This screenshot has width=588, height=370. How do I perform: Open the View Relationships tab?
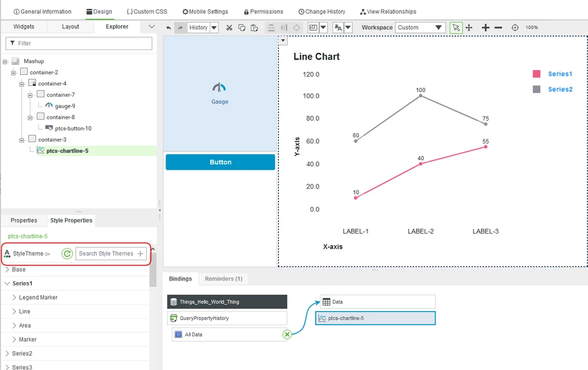pyautogui.click(x=388, y=12)
